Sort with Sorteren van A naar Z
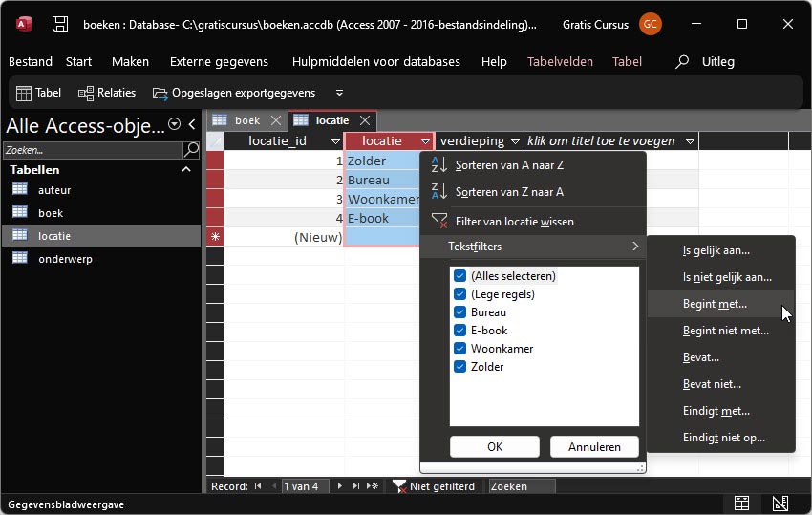Viewport: 812px width, 515px height. 508,165
